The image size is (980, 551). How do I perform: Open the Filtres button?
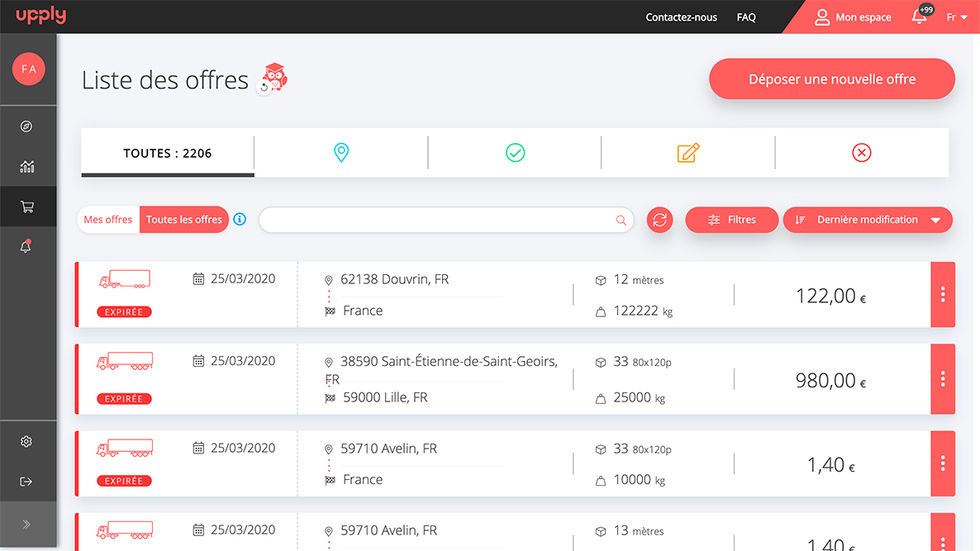pyautogui.click(x=732, y=220)
